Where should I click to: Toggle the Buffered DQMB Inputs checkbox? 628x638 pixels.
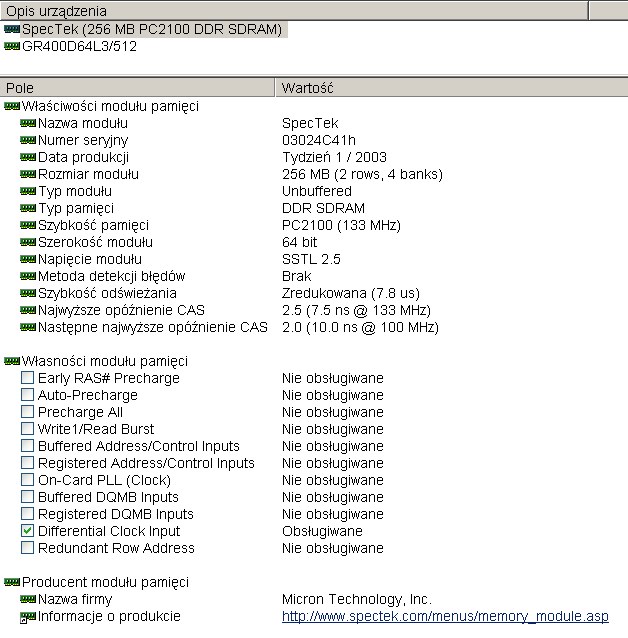click(x=27, y=497)
